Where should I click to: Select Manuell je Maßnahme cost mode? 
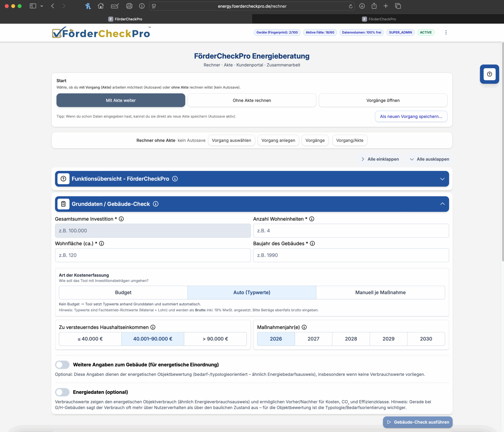[x=380, y=293]
